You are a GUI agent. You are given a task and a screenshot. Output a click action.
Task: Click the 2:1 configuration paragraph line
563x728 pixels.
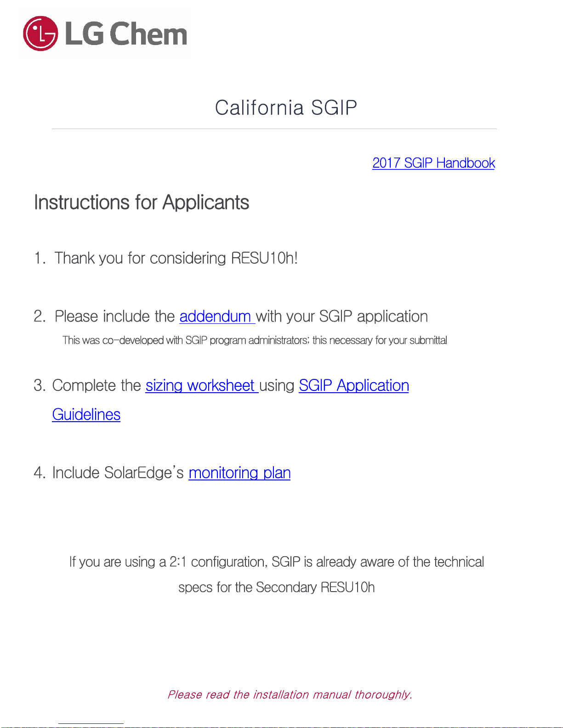(x=276, y=562)
